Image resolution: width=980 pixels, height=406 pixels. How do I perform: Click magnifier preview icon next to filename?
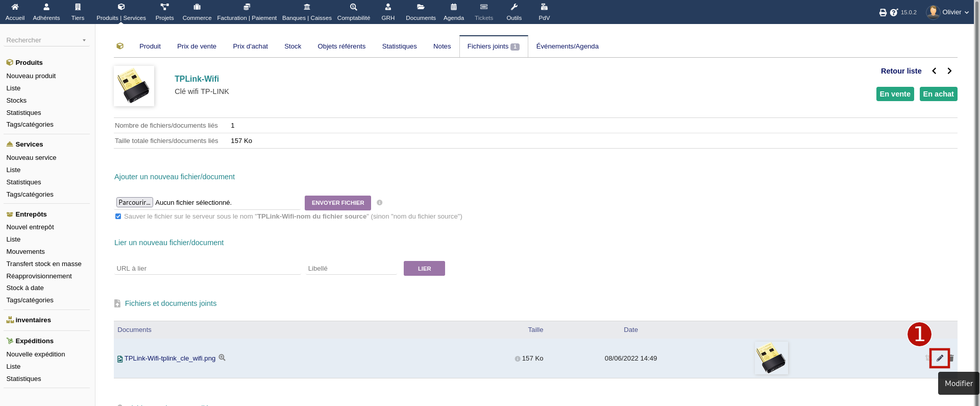[222, 357]
